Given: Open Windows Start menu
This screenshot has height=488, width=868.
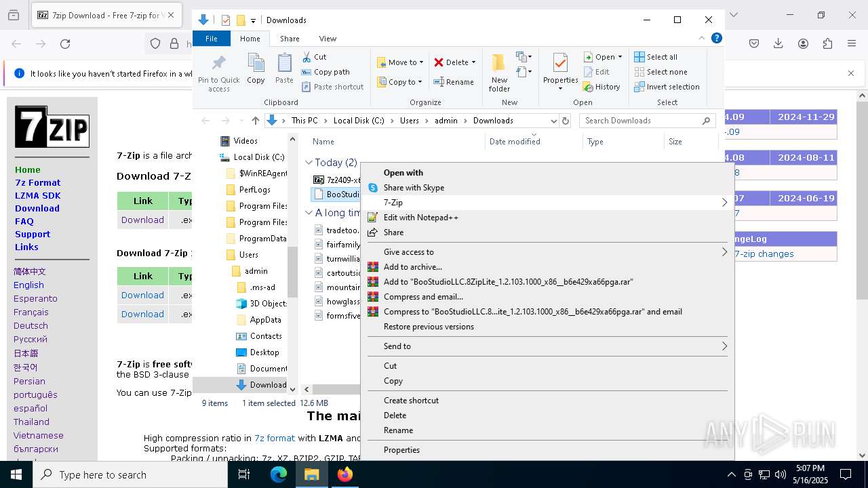Looking at the screenshot, I should coord(16,474).
